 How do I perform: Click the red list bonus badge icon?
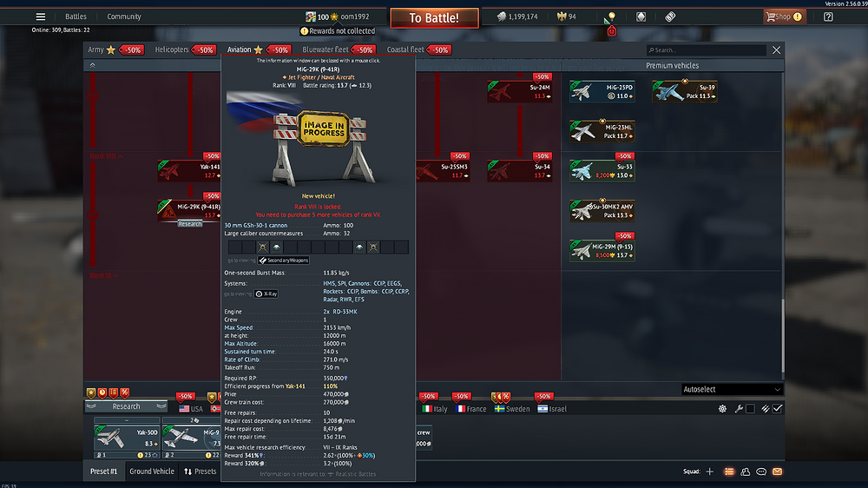click(x=114, y=393)
